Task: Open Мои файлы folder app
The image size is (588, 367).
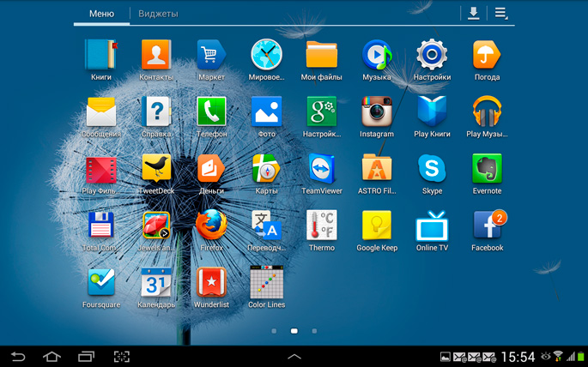Action: click(x=321, y=55)
